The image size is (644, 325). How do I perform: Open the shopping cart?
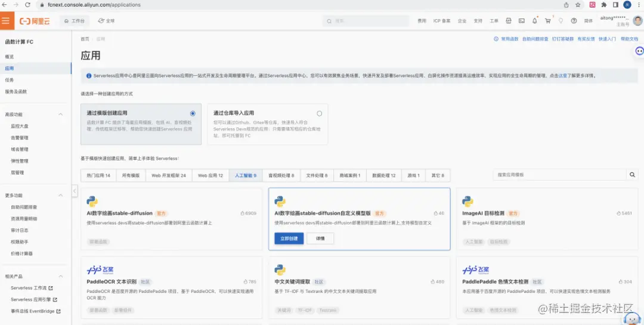point(548,21)
